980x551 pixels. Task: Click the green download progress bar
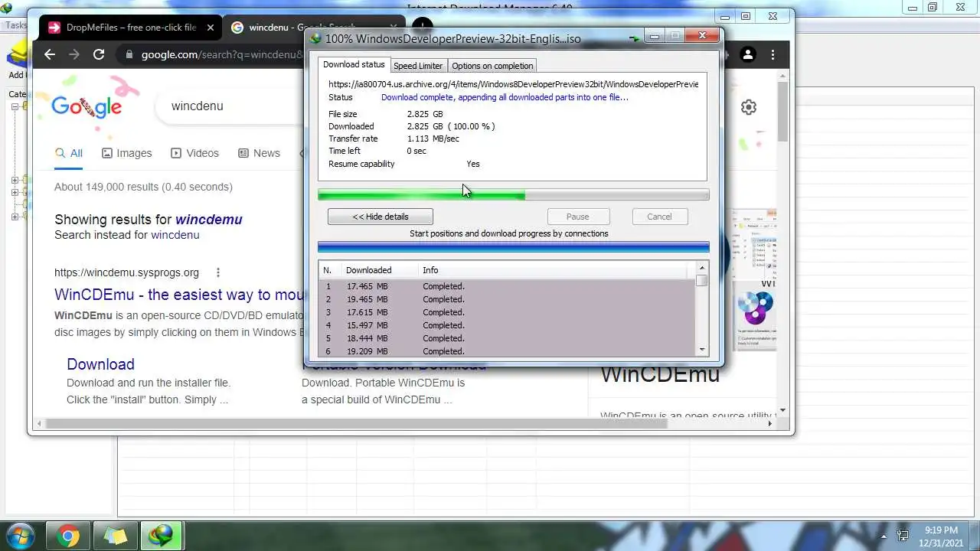(x=513, y=195)
